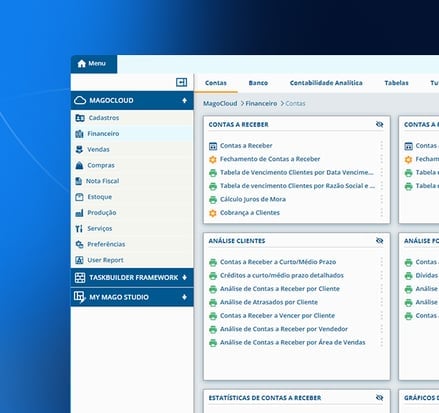Open options dots beside Cobrança a Clientes
439x413 pixels.
click(x=381, y=213)
